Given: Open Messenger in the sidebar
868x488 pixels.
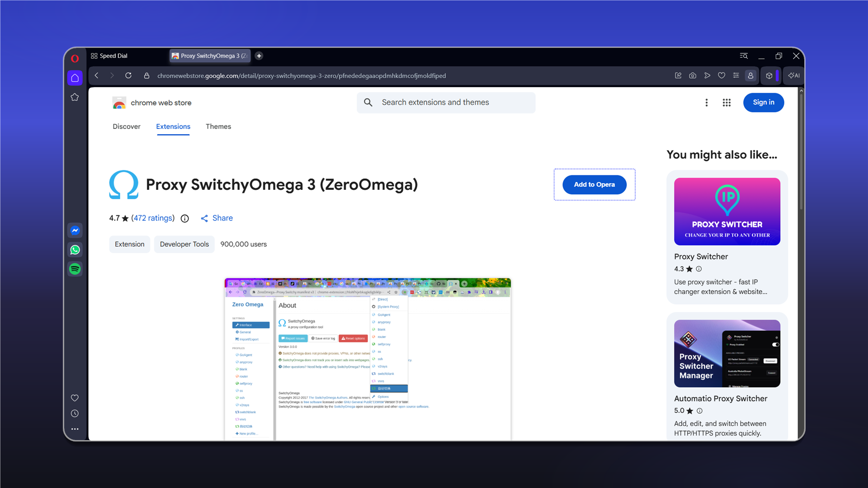Looking at the screenshot, I should pos(75,230).
